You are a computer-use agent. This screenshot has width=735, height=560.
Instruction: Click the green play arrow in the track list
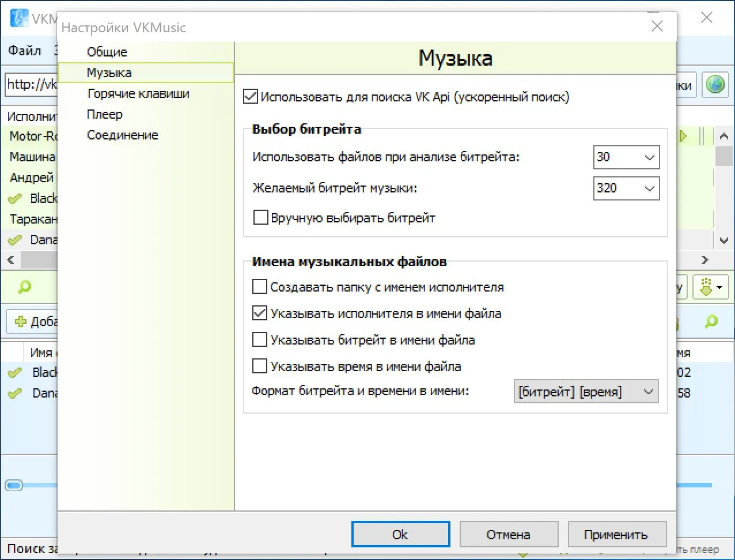click(684, 137)
